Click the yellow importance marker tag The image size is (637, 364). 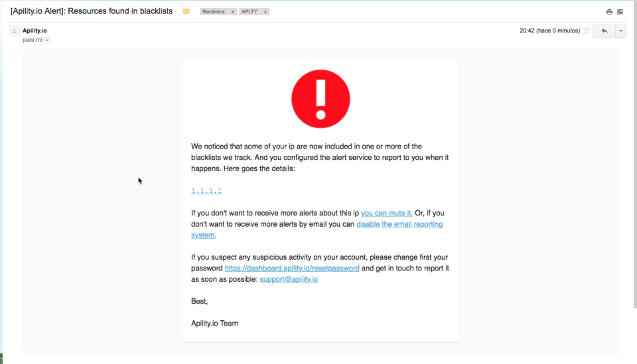186,11
